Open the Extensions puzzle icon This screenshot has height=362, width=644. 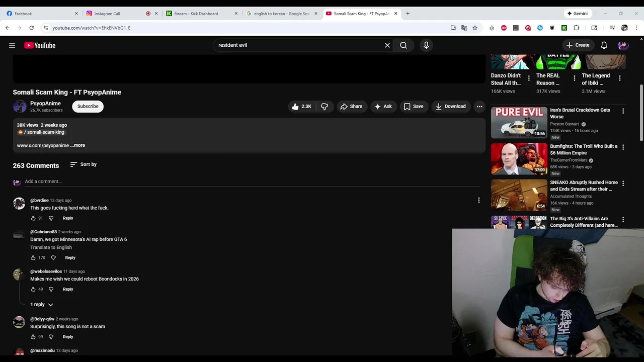pos(577,28)
